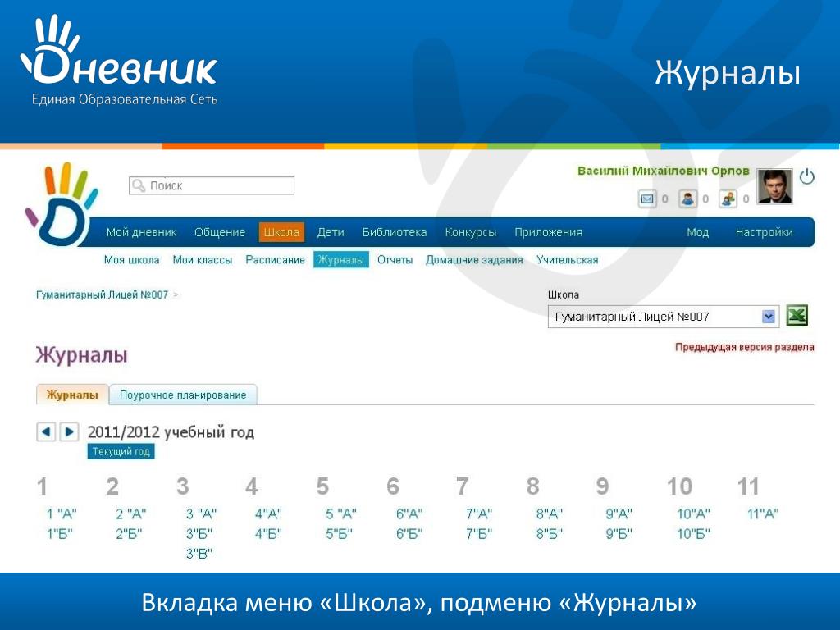The height and width of the screenshot is (630, 840).
Task: Open Дети menu
Action: [331, 232]
